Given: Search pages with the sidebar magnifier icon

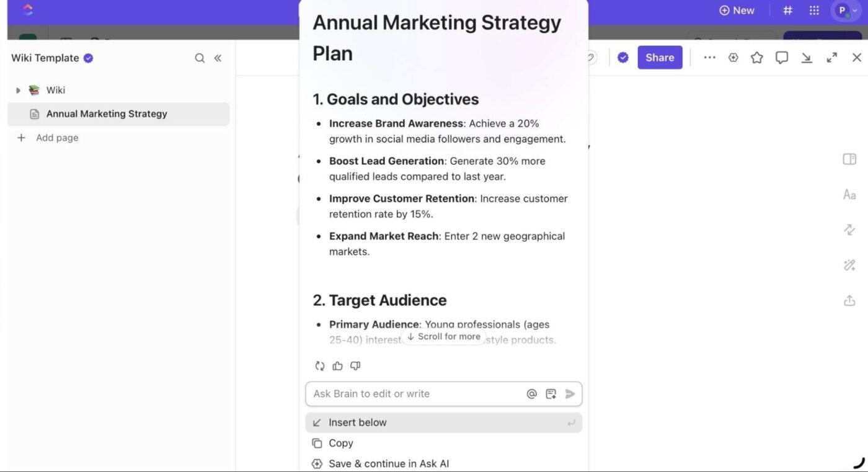Looking at the screenshot, I should pos(200,57).
